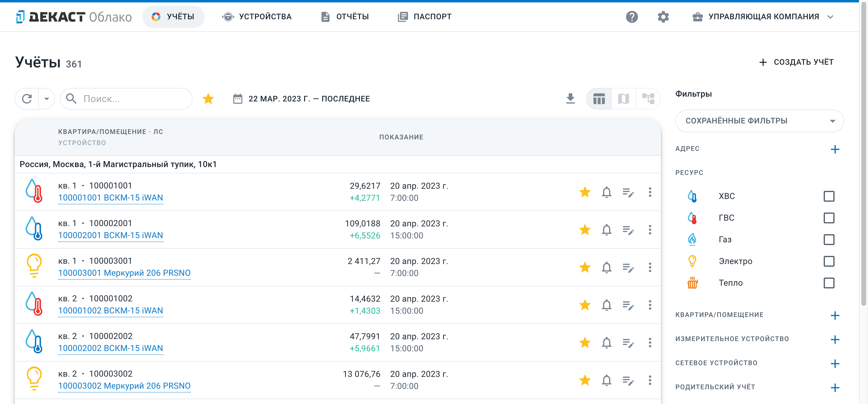Open the refresh options dropdown arrow

[46, 99]
